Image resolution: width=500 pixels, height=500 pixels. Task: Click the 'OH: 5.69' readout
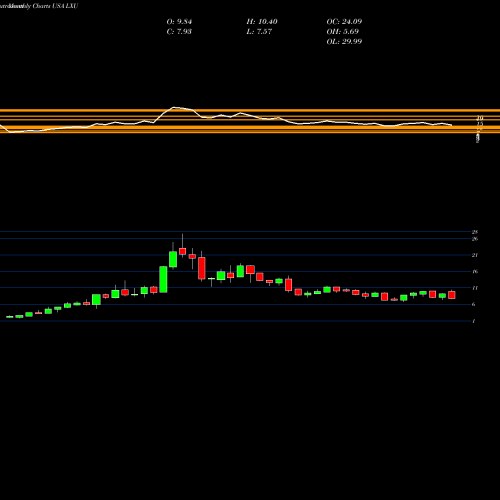(343, 32)
